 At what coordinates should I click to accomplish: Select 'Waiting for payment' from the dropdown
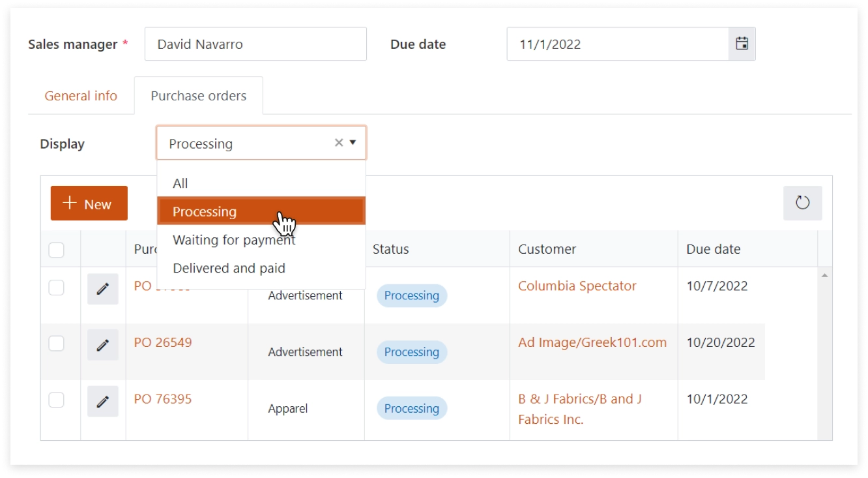233,239
